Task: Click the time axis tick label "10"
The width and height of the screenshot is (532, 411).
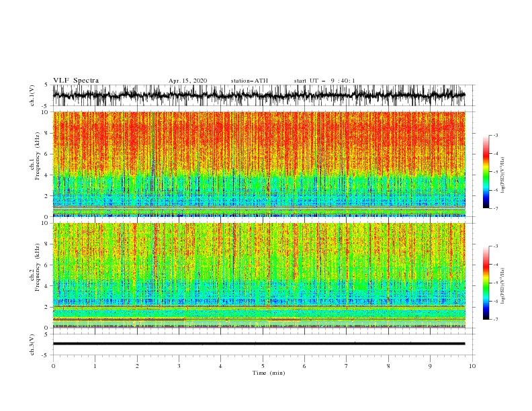Action: 472,366
